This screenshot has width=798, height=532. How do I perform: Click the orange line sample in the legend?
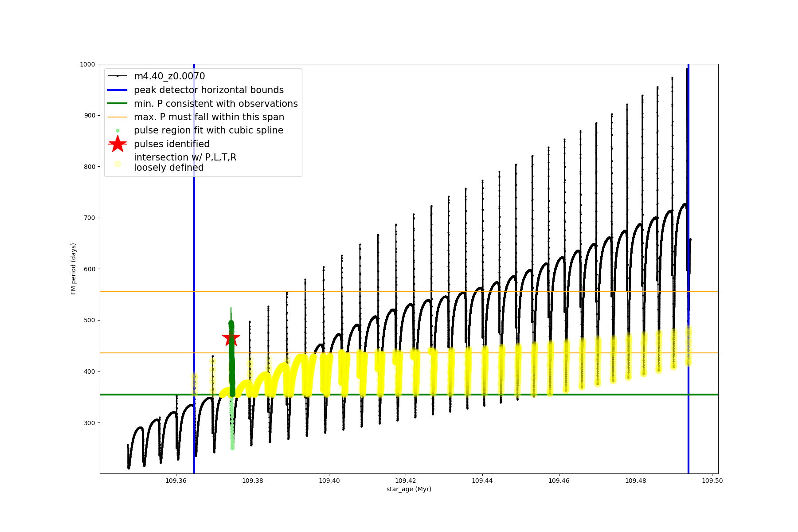pyautogui.click(x=117, y=117)
